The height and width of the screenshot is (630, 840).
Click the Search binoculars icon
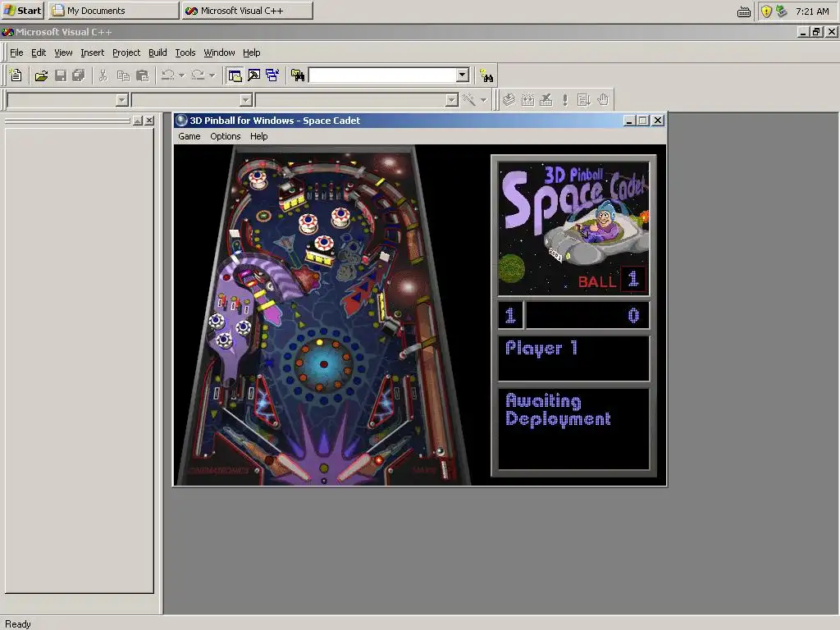(x=486, y=75)
